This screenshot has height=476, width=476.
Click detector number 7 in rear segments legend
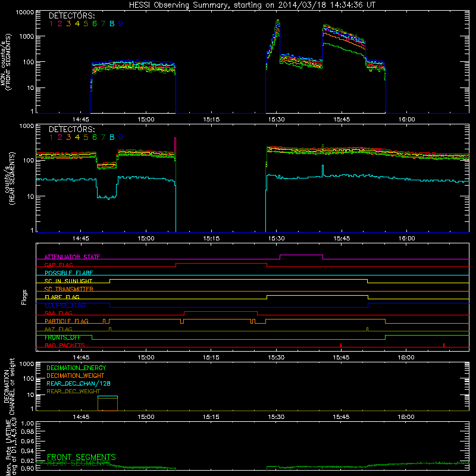[x=103, y=137]
